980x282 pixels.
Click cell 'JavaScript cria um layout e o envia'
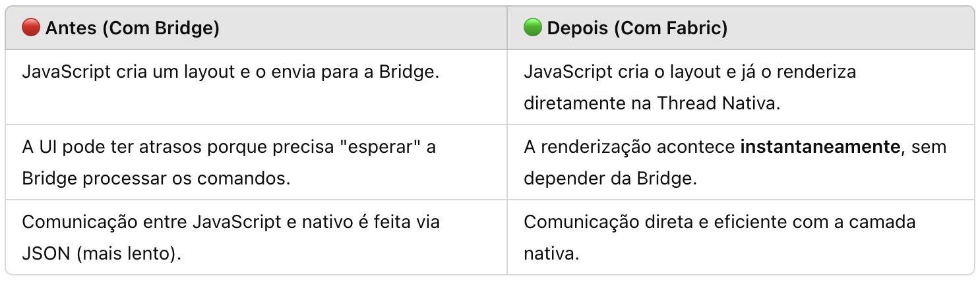pyautogui.click(x=256, y=87)
